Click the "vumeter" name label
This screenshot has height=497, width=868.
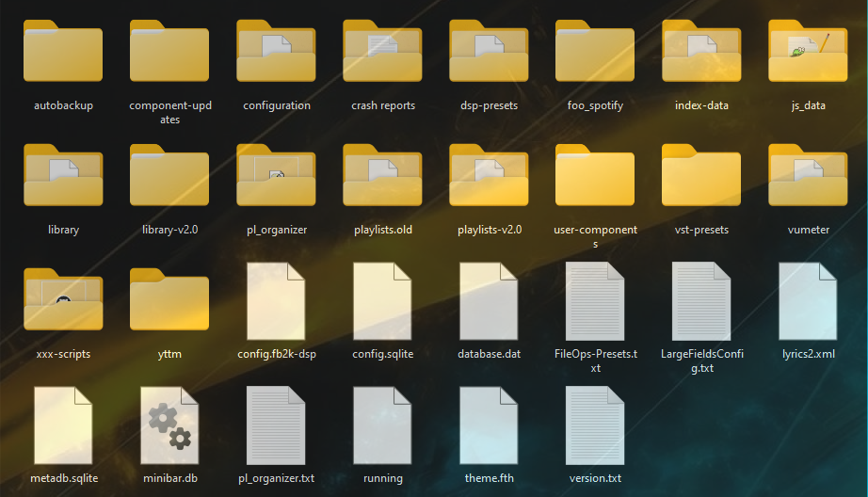(808, 229)
